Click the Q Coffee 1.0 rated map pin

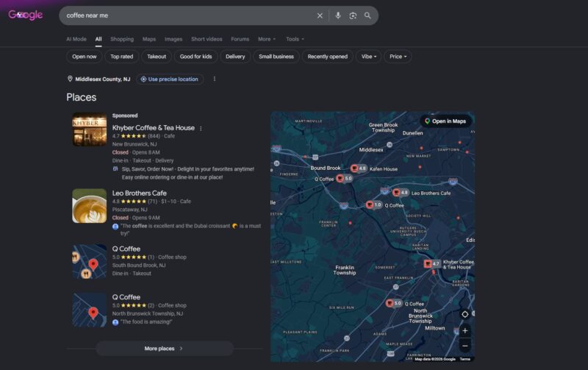tap(374, 204)
